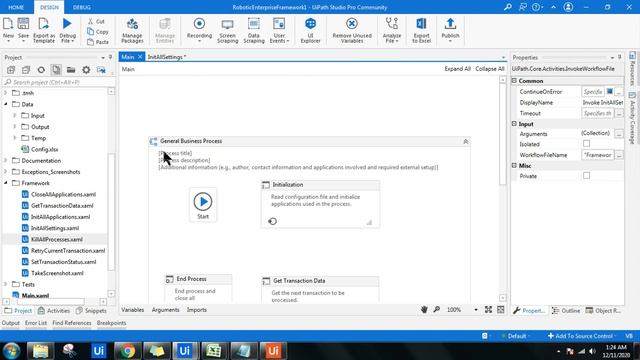Click Copy in the ribbon

(x=98, y=31)
